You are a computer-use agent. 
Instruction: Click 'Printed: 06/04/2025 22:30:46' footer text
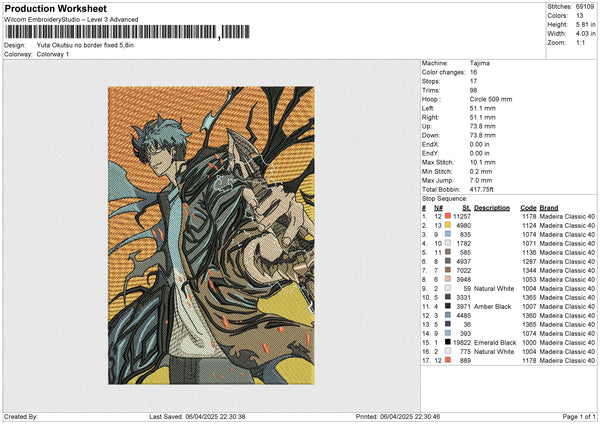tap(398, 416)
